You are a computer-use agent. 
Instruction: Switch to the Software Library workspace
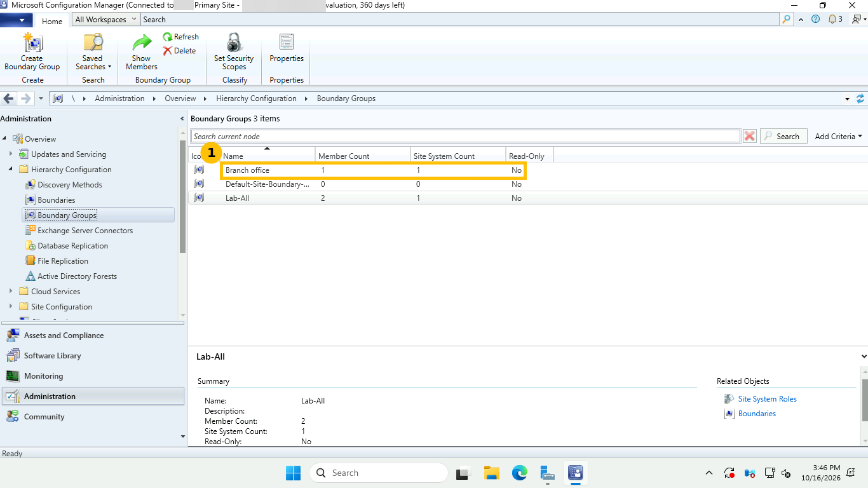pyautogui.click(x=93, y=356)
